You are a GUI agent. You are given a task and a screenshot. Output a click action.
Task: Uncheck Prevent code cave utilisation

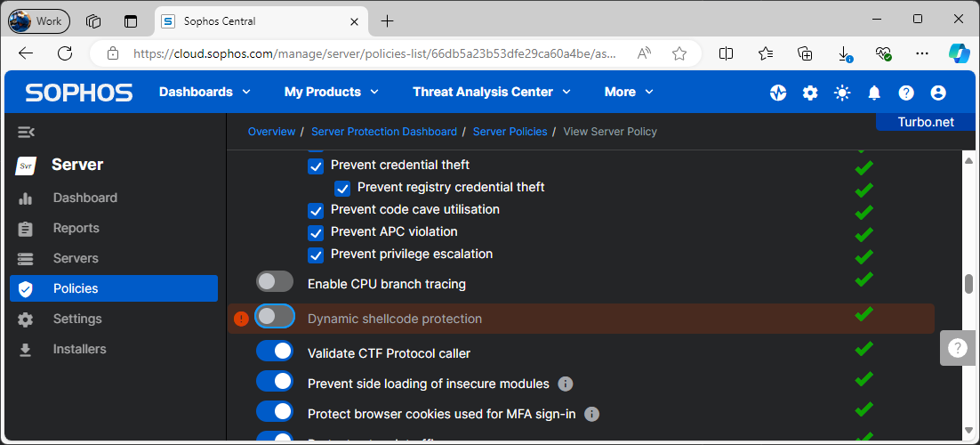(x=316, y=210)
